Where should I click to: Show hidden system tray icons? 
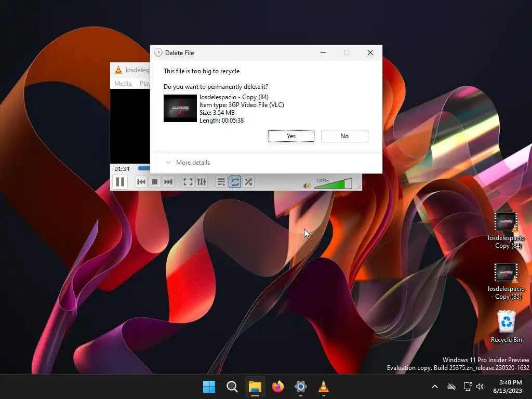pyautogui.click(x=435, y=387)
